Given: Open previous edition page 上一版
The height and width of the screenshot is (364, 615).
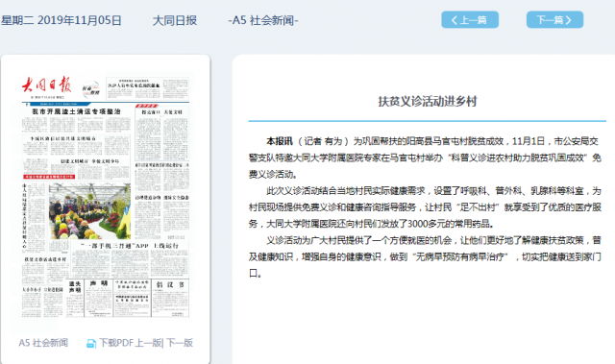Looking at the screenshot, I should click(148, 343).
